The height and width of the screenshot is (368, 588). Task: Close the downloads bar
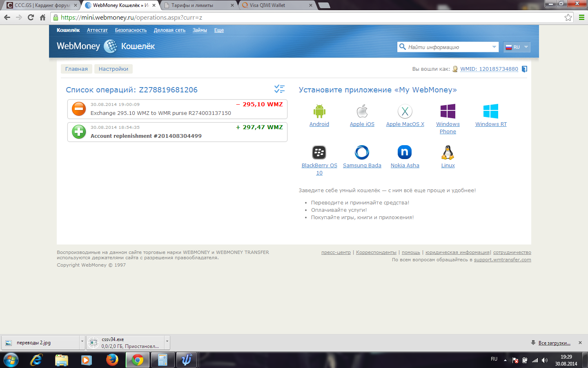point(580,343)
